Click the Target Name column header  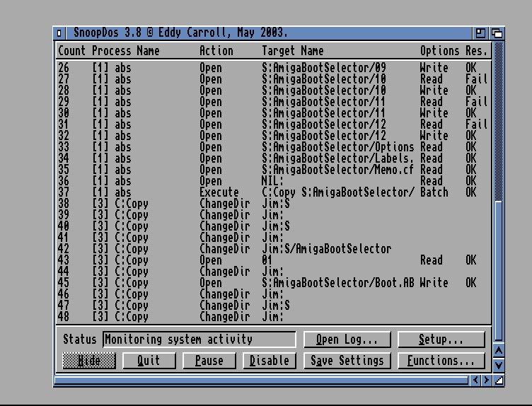click(292, 51)
